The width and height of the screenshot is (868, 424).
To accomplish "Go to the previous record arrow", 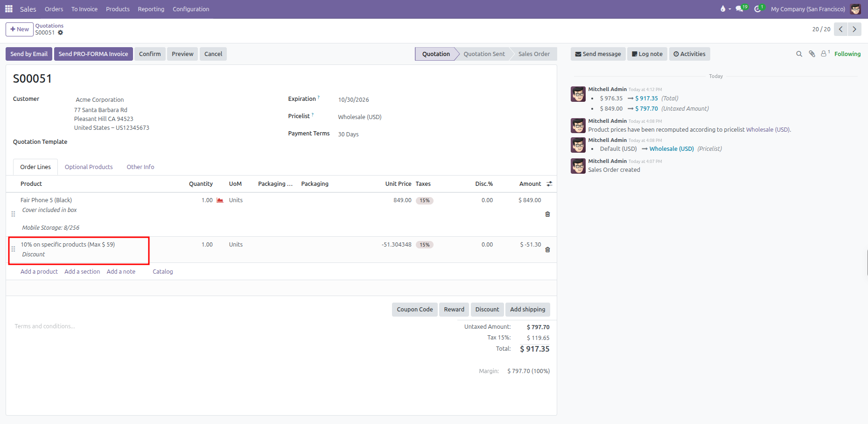I will coord(841,29).
